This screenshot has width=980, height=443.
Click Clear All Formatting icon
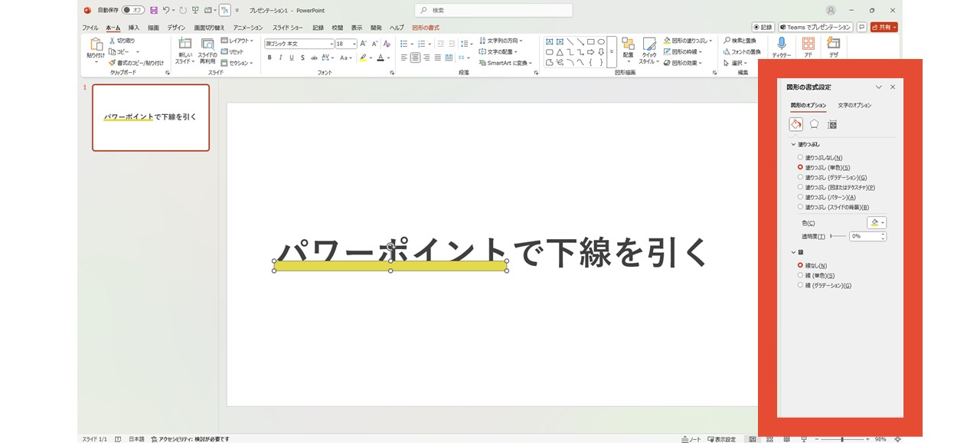point(387,44)
